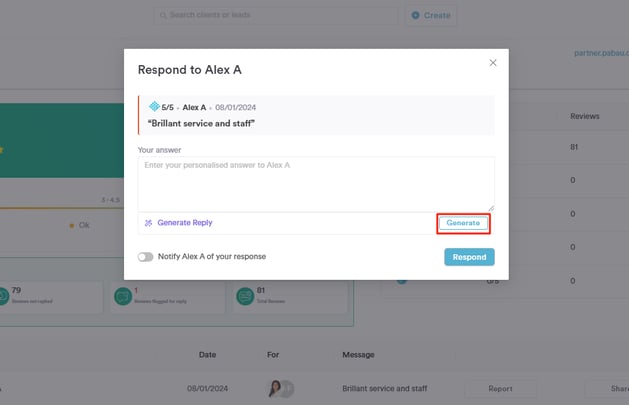Close the Respond to Alex A dialog
Image resolution: width=629 pixels, height=405 pixels.
tap(493, 63)
